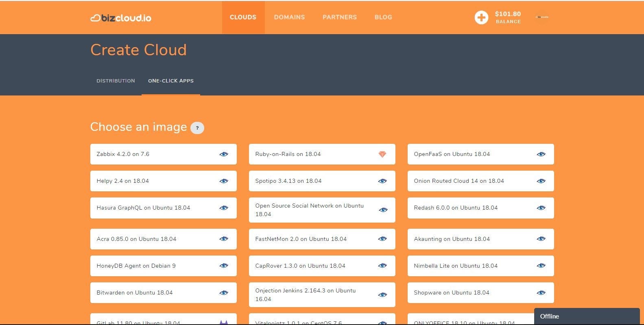Click the eye icon for Hasura GraphQL
644x325 pixels.
tap(224, 208)
